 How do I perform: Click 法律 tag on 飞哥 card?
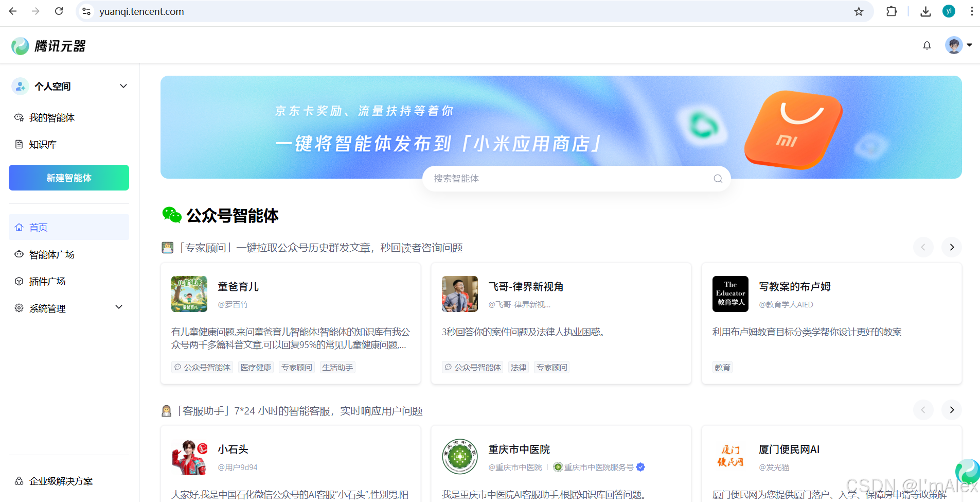point(519,367)
